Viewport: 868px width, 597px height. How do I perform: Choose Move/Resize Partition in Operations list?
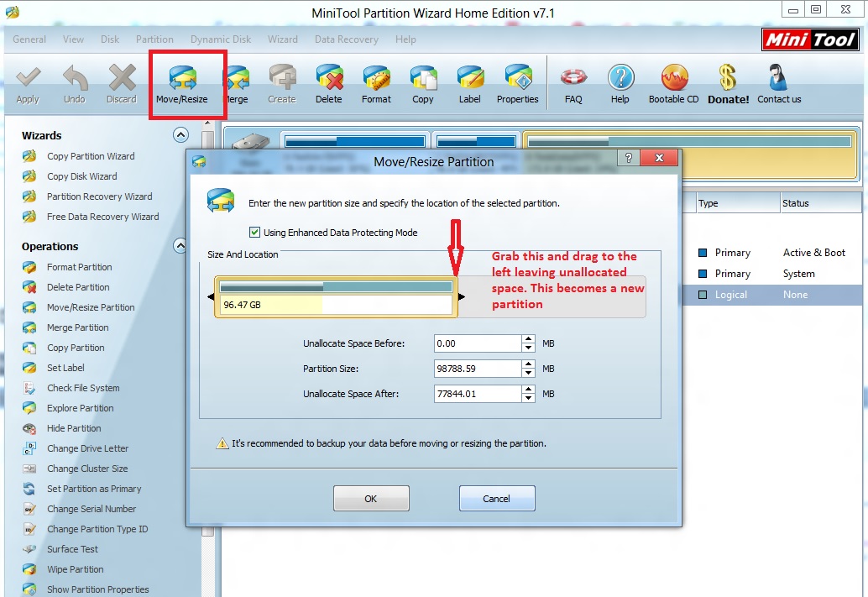point(91,307)
